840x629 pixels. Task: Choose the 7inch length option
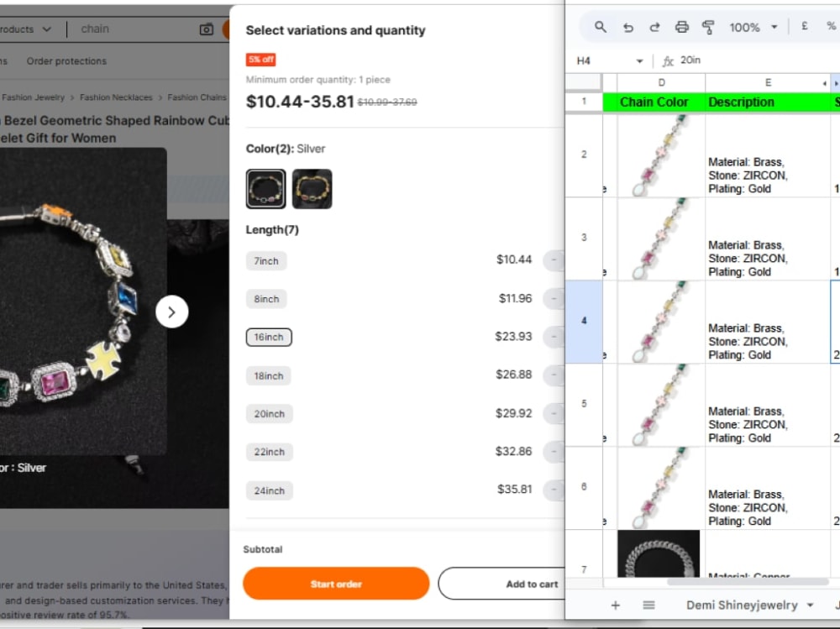point(266,261)
